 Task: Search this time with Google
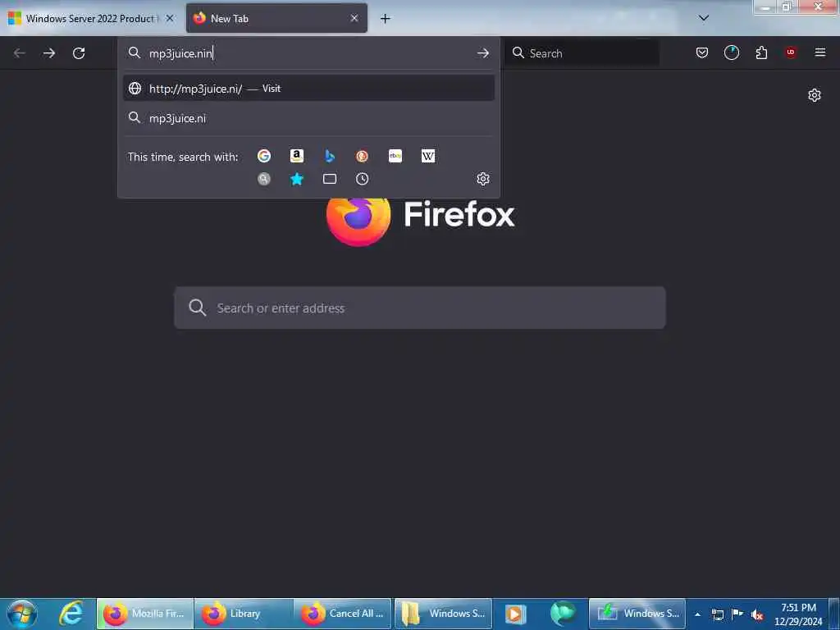264,156
